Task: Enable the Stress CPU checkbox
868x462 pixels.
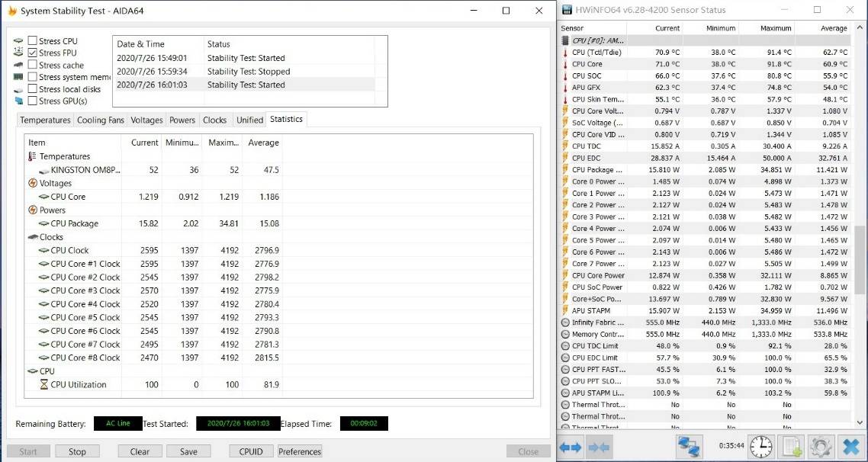Action: click(x=33, y=41)
